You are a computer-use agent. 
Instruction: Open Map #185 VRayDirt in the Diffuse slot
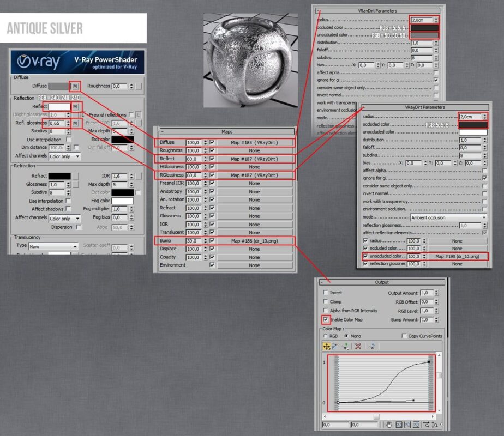(x=254, y=142)
